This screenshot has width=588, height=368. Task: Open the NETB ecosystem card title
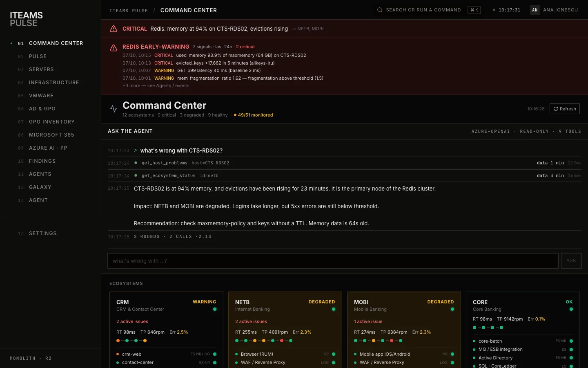coord(242,302)
